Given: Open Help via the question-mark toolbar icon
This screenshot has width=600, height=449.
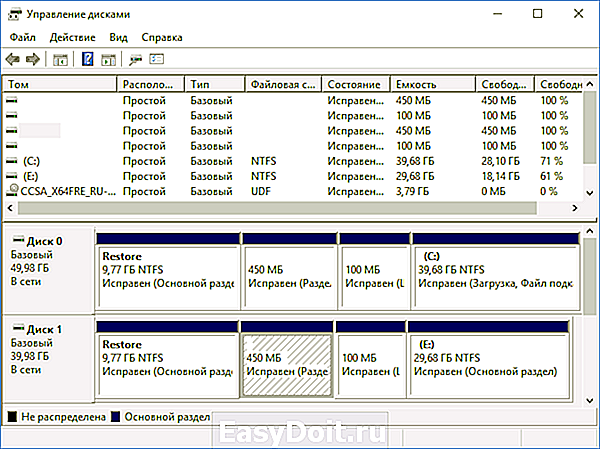Looking at the screenshot, I should pyautogui.click(x=88, y=59).
